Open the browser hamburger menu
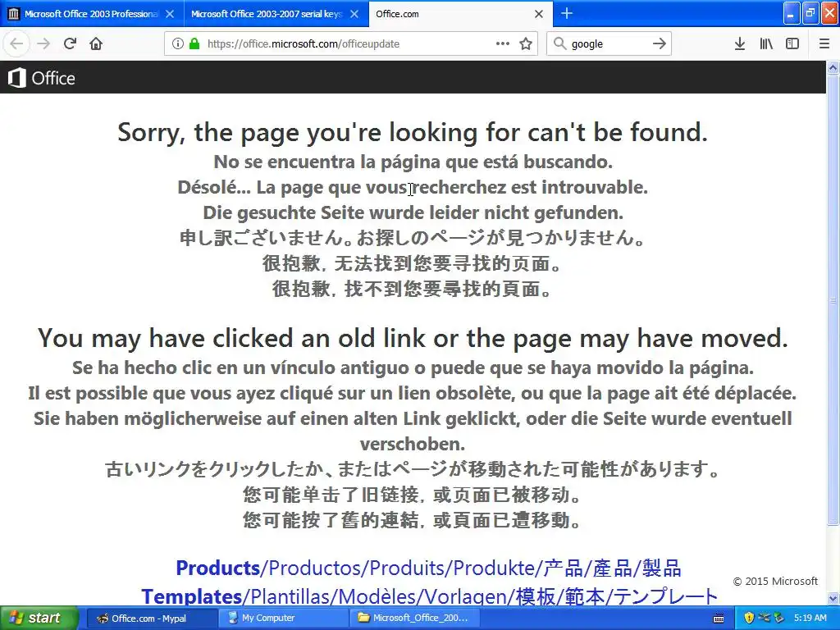Image resolution: width=840 pixels, height=630 pixels. pos(824,43)
